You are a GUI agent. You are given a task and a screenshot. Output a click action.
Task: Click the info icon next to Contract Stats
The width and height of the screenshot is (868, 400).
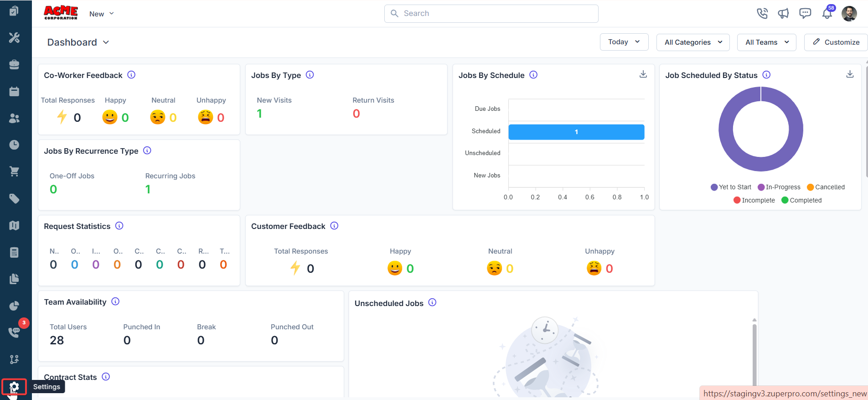(x=106, y=377)
